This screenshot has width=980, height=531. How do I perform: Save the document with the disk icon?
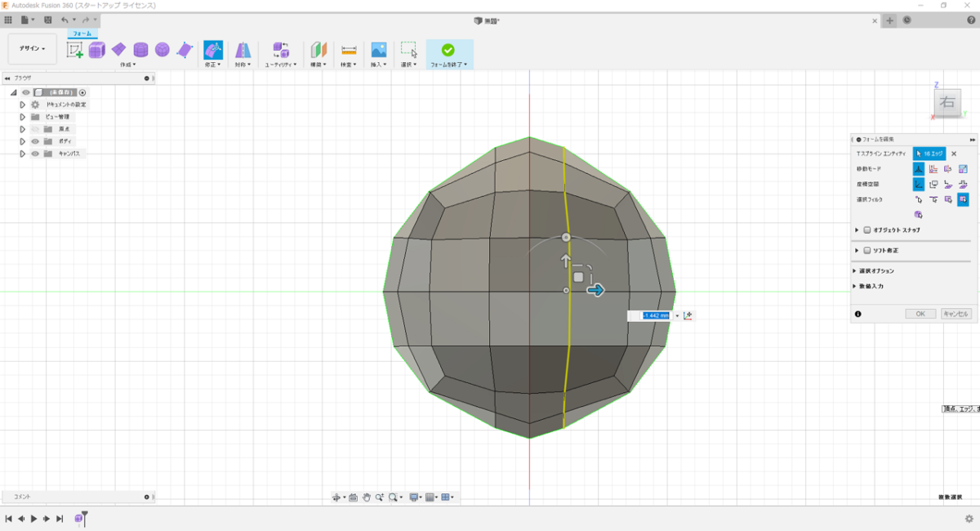point(47,20)
